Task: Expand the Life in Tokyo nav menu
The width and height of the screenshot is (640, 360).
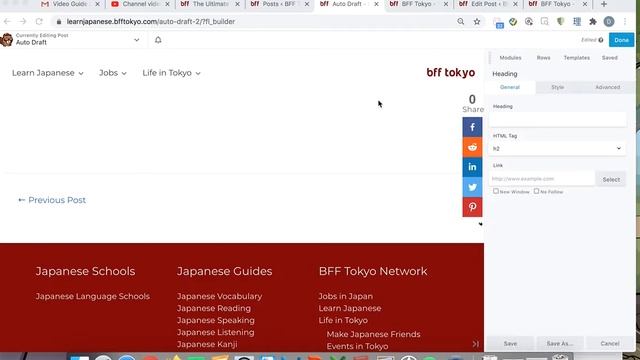Action: pos(171,73)
